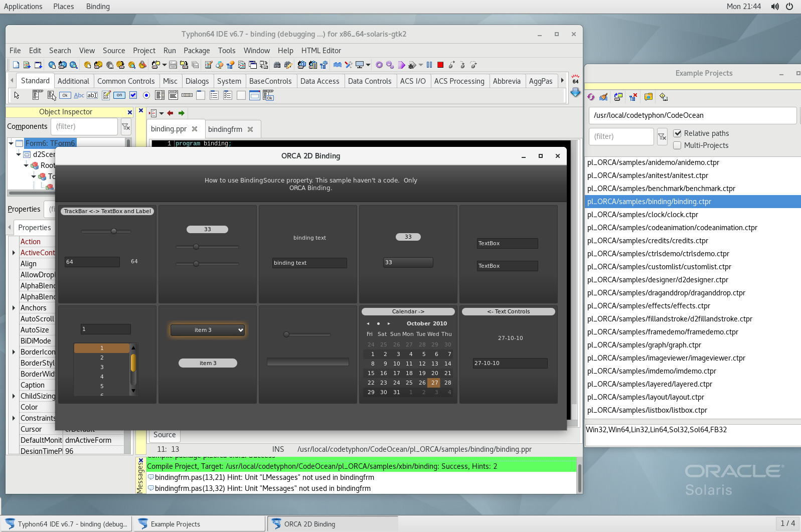Screen dimensions: 801x532
Task: Click the 'Calendar ->' button
Action: [x=408, y=311]
